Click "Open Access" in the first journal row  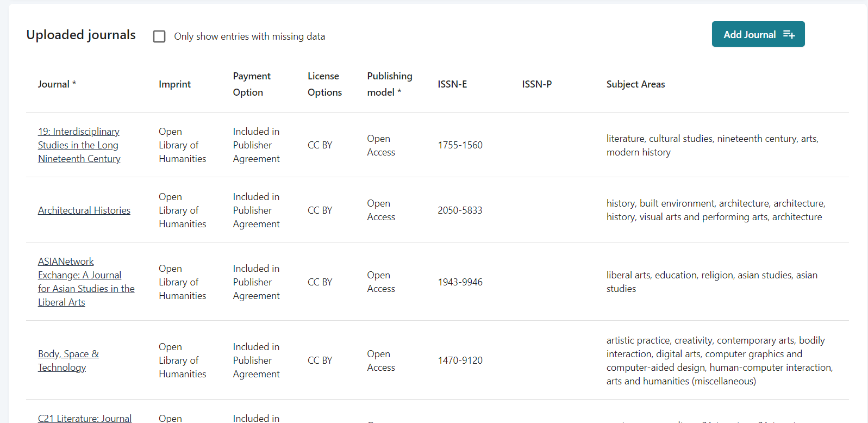(x=380, y=145)
